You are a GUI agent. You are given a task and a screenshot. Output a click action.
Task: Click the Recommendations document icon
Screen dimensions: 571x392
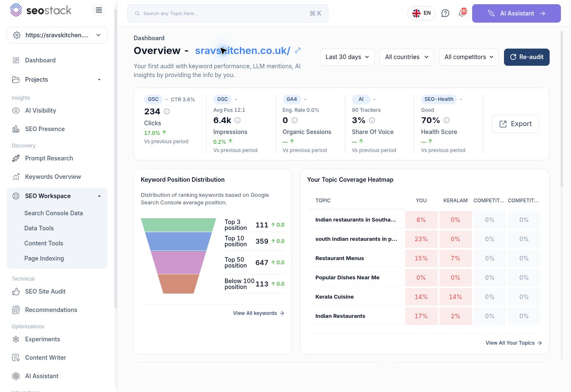16,310
